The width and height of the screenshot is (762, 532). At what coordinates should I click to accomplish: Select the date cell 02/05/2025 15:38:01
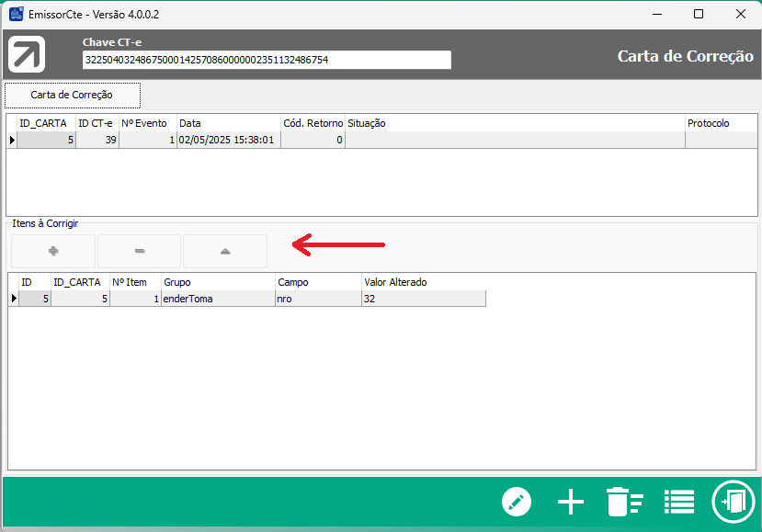[x=228, y=140]
